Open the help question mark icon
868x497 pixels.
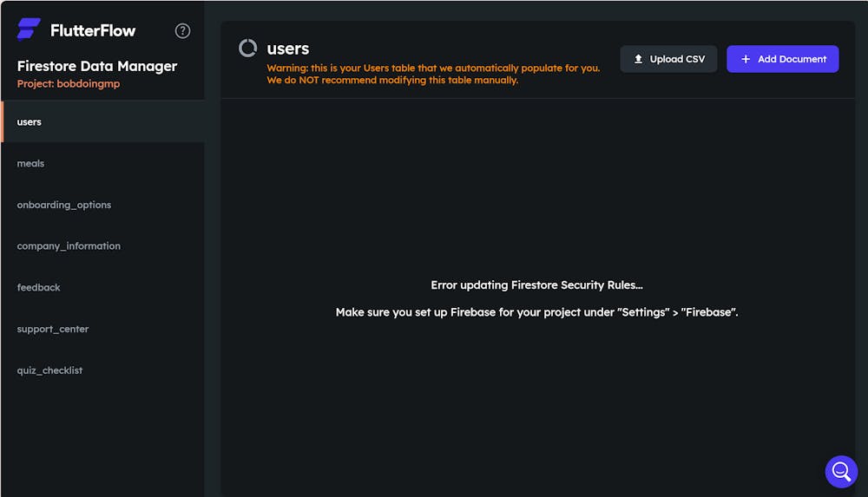coord(182,31)
